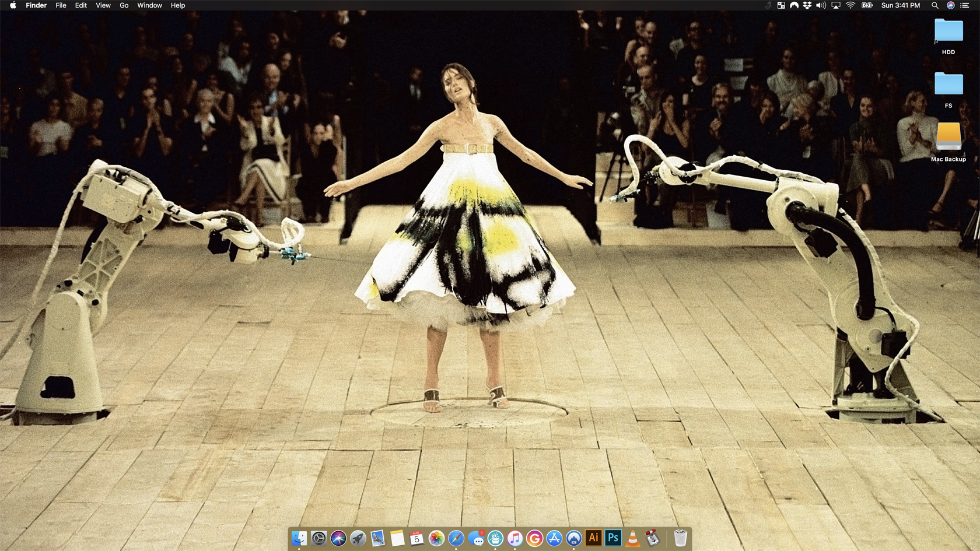Open the Wi-Fi status menu
Screen dimensions: 980x551
(x=850, y=5)
